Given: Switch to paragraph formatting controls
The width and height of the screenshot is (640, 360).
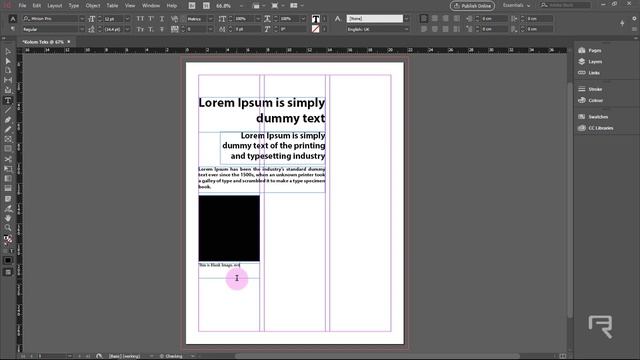Looking at the screenshot, I should (13, 29).
